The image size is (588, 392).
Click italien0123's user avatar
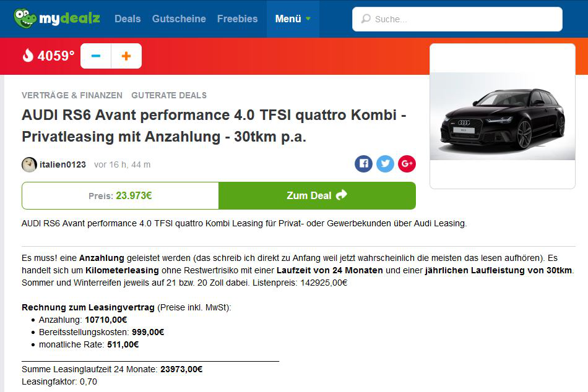(29, 164)
